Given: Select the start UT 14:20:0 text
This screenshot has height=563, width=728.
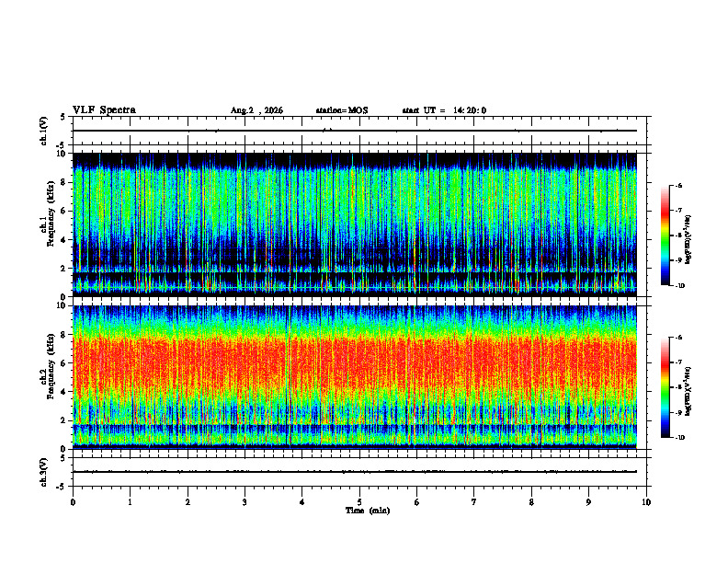Looking at the screenshot, I should 444,110.
